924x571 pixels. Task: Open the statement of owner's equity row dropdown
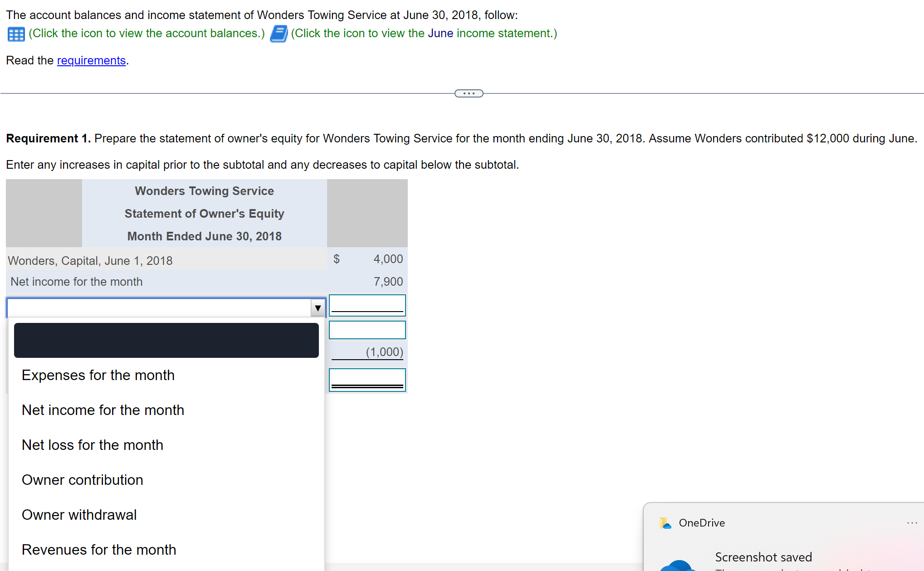coord(318,307)
